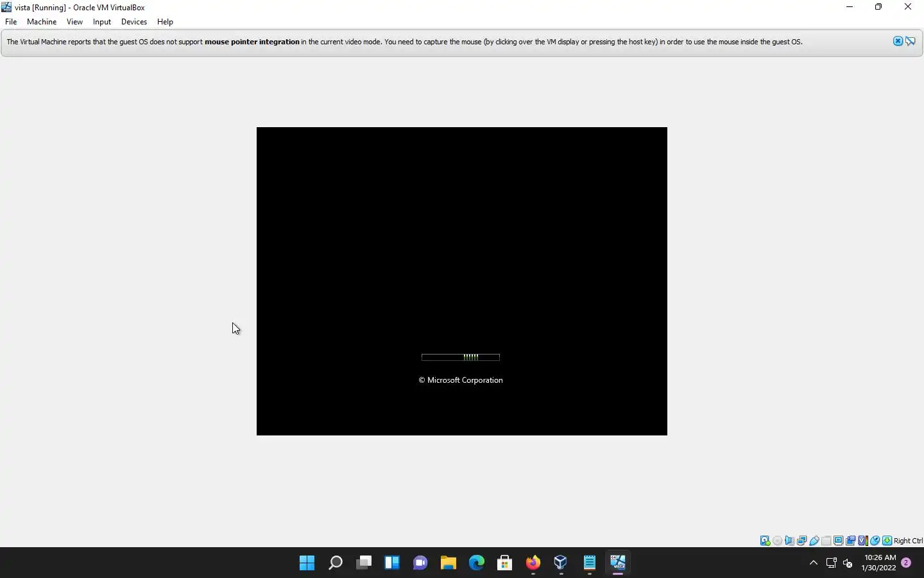
Task: Open taskbar Search
Action: coord(336,563)
